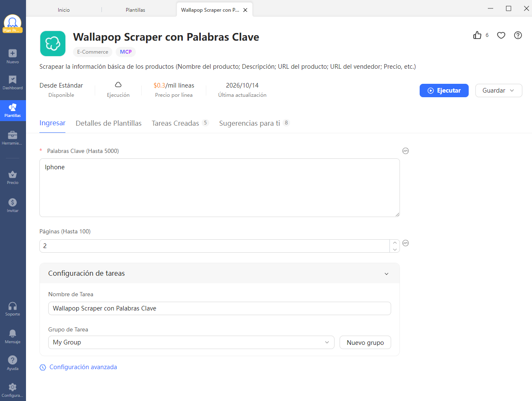Screen dimensions: 532x401
Task: Open the user profile avatar
Action: [x=13, y=23]
